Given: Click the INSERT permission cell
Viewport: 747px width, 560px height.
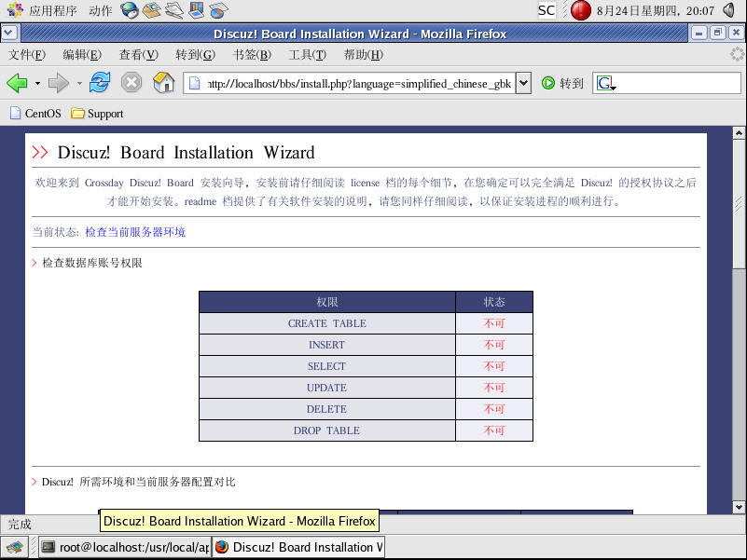Looking at the screenshot, I should (x=327, y=345).
